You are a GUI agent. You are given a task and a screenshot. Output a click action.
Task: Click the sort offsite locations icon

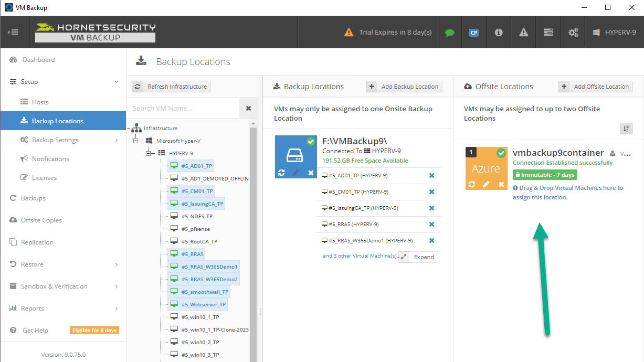pos(627,129)
